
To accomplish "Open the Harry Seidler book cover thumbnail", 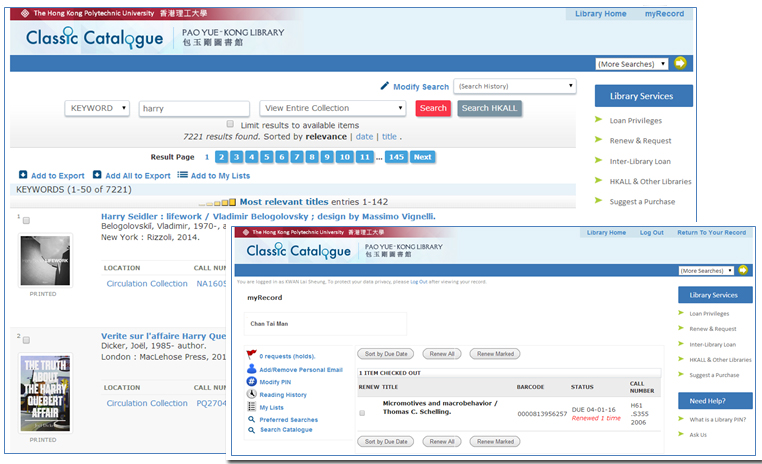I will 45,260.
